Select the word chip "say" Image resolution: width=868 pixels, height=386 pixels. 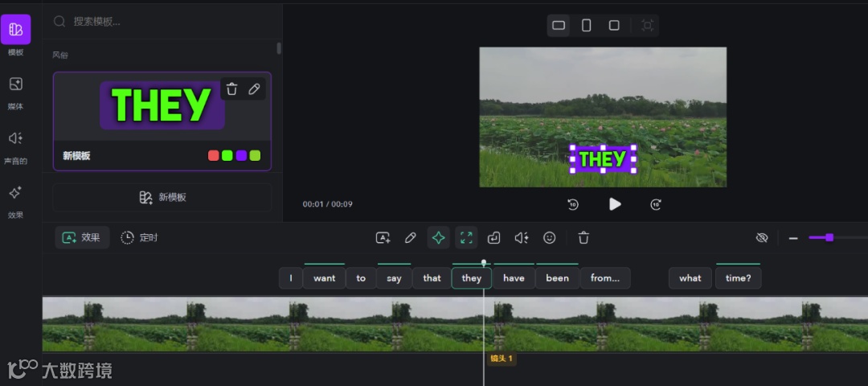tap(394, 278)
